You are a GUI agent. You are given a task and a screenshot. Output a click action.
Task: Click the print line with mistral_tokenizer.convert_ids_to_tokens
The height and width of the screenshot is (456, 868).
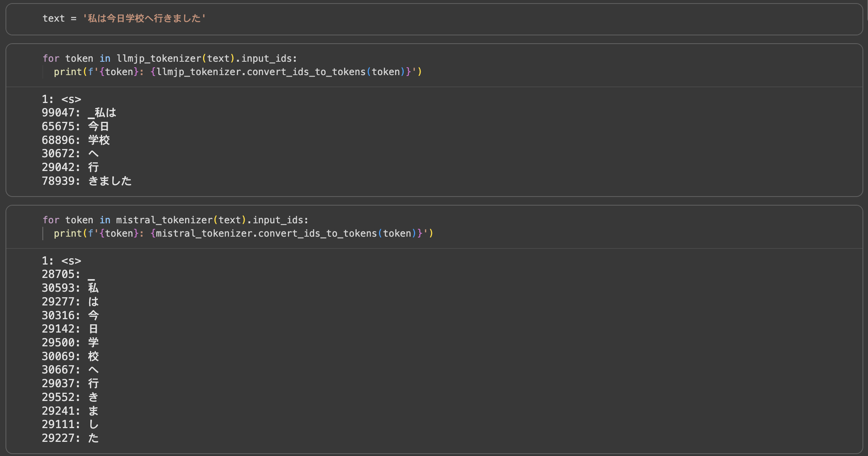244,234
